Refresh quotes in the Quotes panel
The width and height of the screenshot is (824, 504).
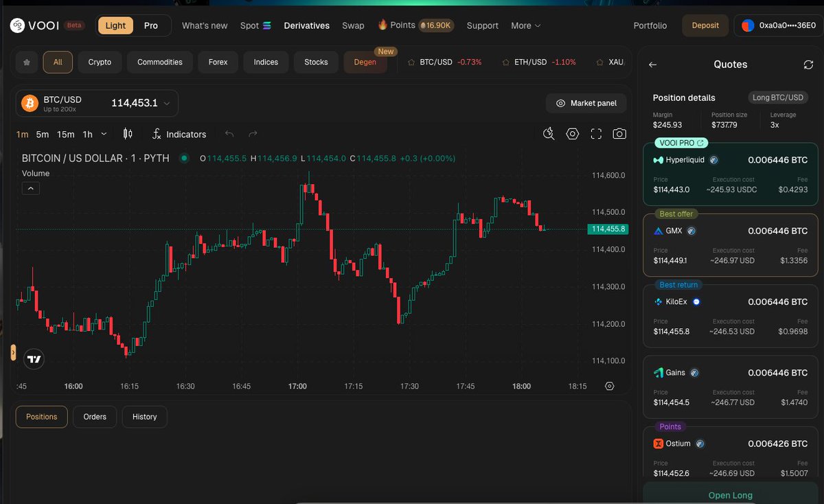808,65
